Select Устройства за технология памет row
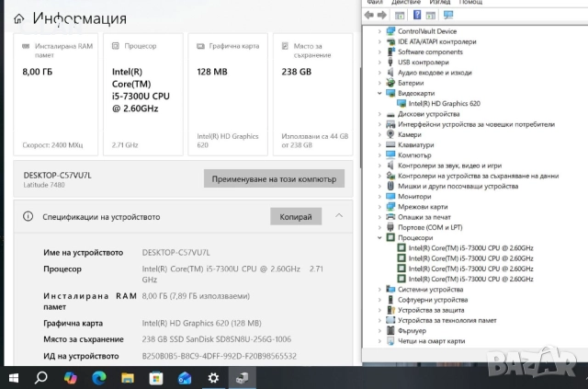The width and height of the screenshot is (588, 389). (447, 320)
